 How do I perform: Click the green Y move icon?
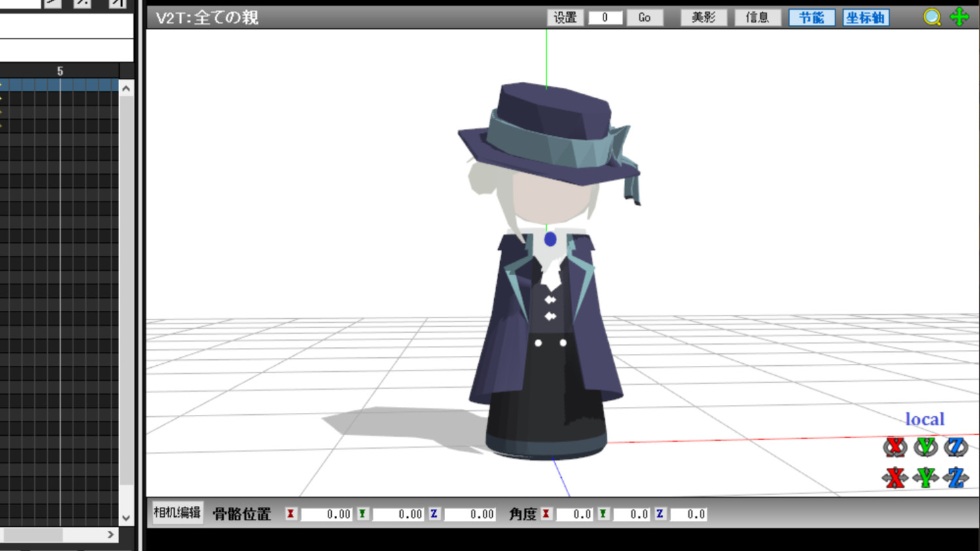pos(926,478)
